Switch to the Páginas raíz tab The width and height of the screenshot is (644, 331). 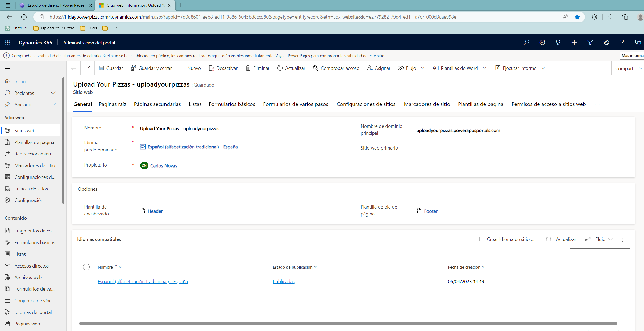pyautogui.click(x=113, y=104)
